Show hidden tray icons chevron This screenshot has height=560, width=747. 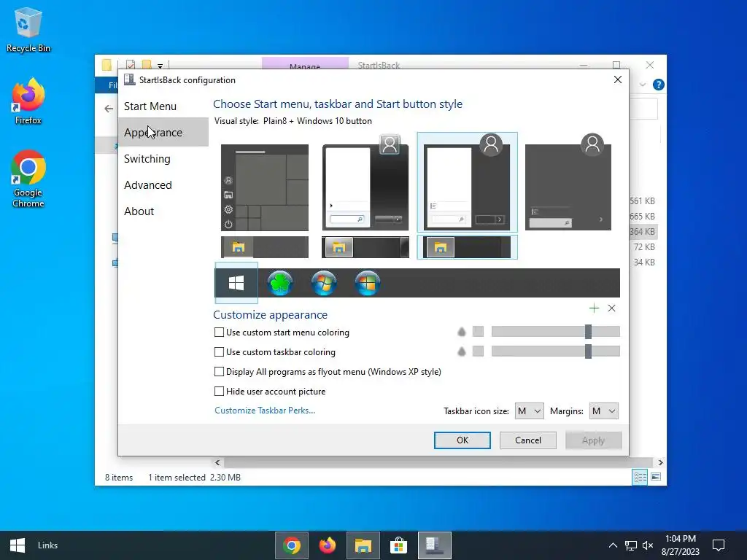[613, 545]
